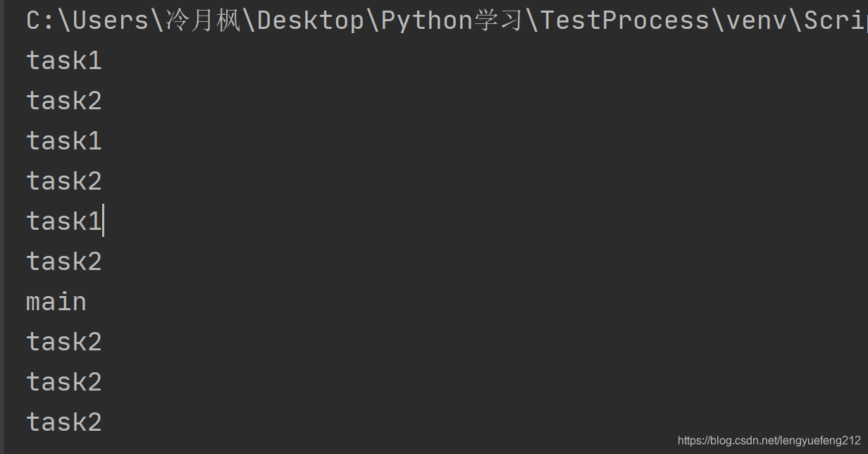Image resolution: width=868 pixels, height=454 pixels.
Task: Click the blinking text caret after task1
Action: click(x=104, y=221)
